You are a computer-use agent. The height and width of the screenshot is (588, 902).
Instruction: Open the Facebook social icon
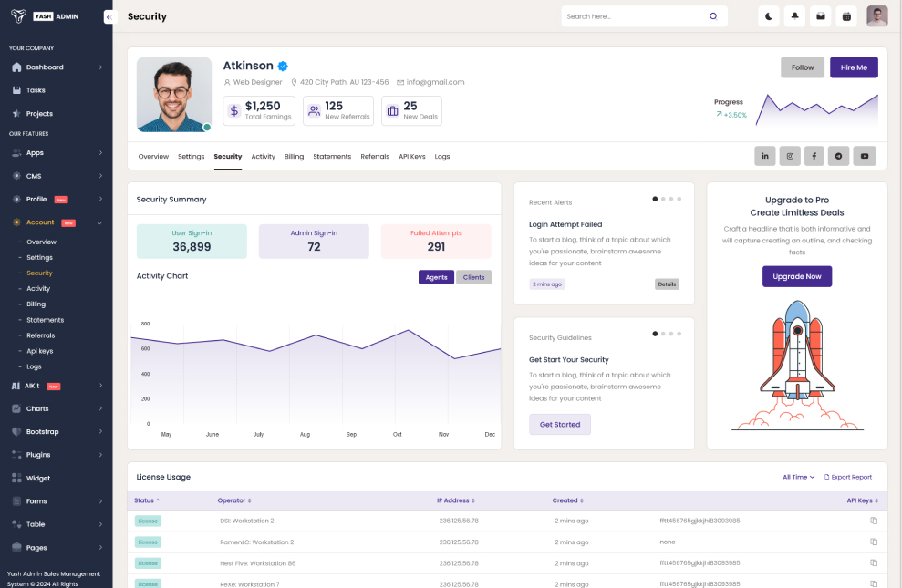tap(814, 156)
